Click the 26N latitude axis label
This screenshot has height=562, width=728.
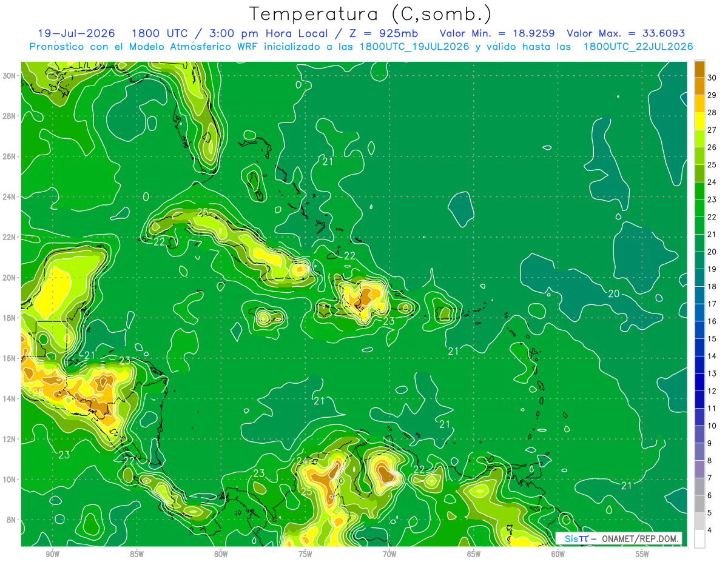coord(10,156)
